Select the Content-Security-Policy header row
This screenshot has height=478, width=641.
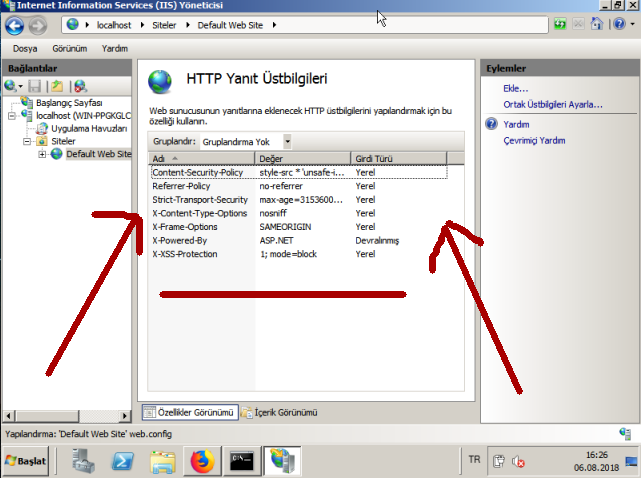coord(299,173)
